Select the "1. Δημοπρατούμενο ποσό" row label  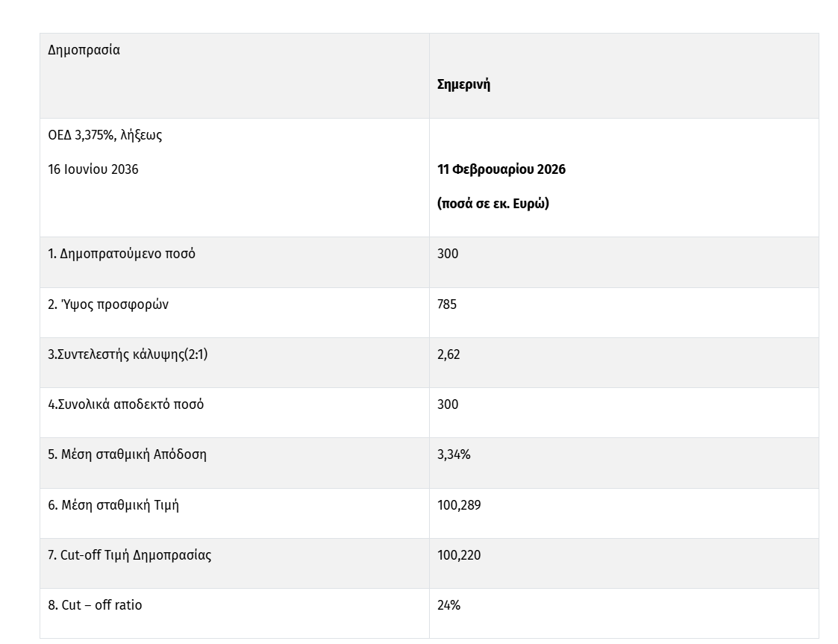tap(122, 254)
